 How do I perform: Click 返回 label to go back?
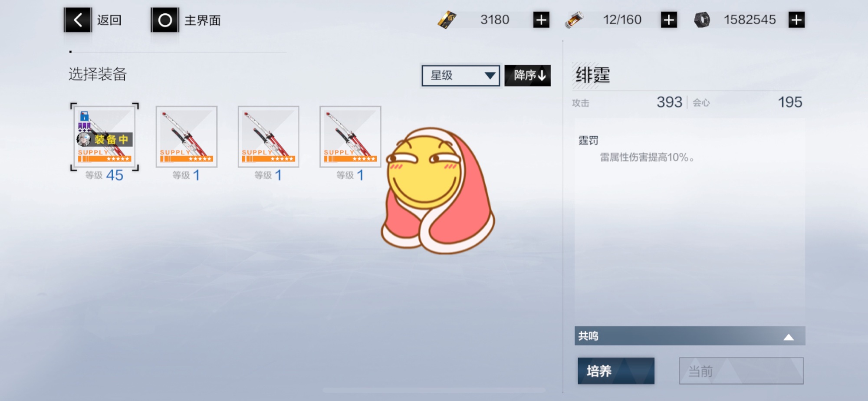[x=109, y=20]
